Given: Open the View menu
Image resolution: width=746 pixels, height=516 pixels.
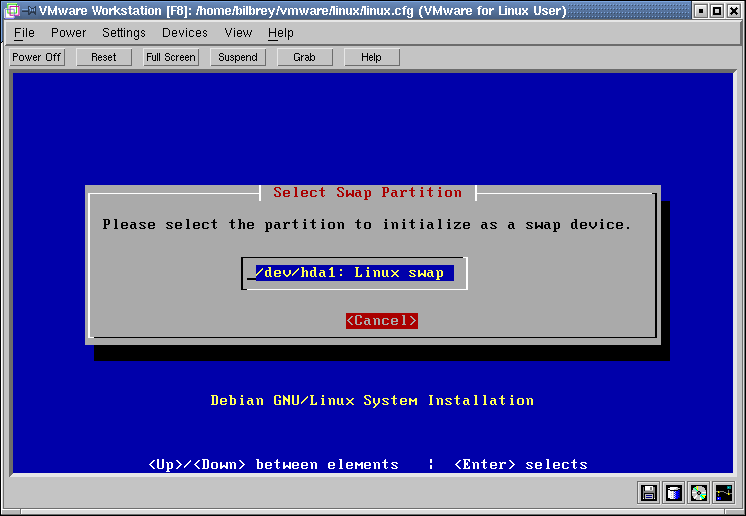Looking at the screenshot, I should 238,33.
